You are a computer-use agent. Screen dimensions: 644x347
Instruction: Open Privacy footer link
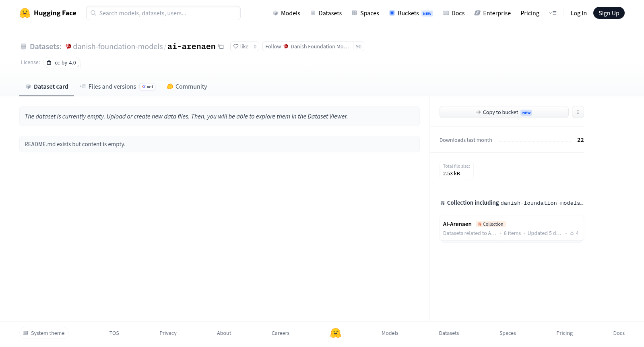(168, 333)
